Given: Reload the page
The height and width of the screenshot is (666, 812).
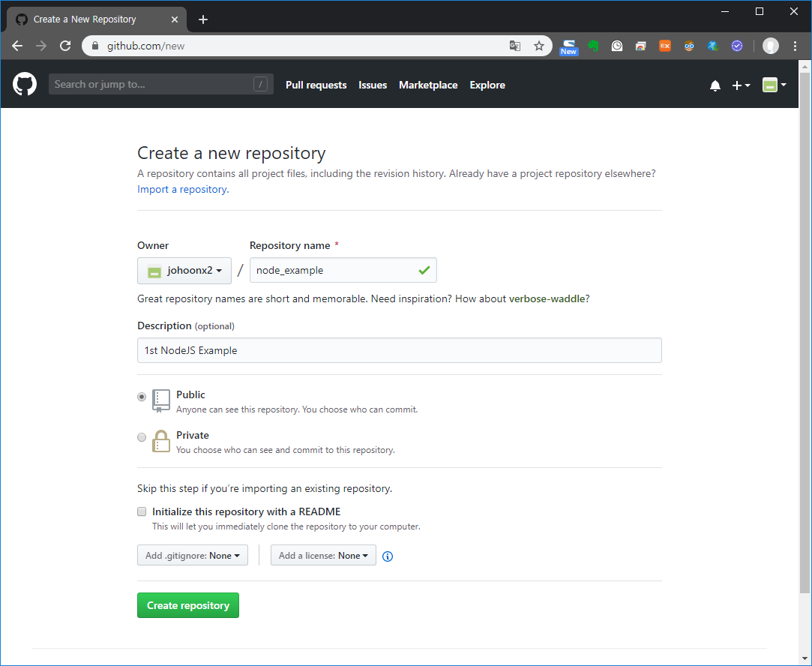Looking at the screenshot, I should (x=65, y=46).
